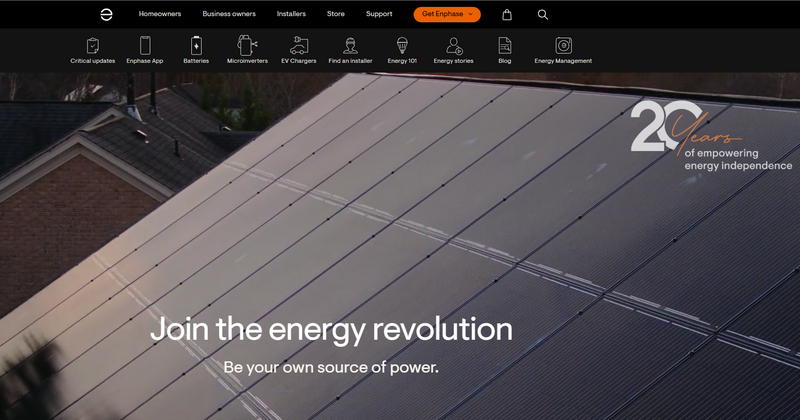Viewport: 800px width, 420px height.
Task: Open the Energy Management icon
Action: 563,45
